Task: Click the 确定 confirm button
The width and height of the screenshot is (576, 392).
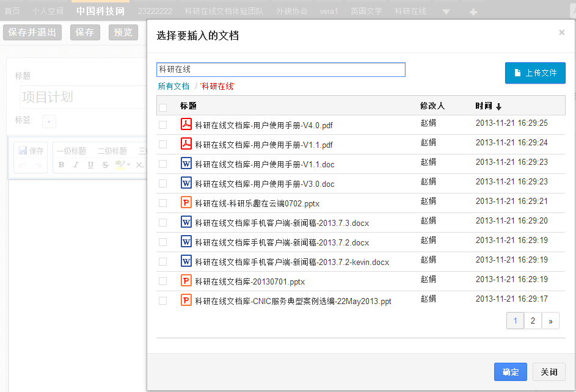Action: click(x=510, y=372)
